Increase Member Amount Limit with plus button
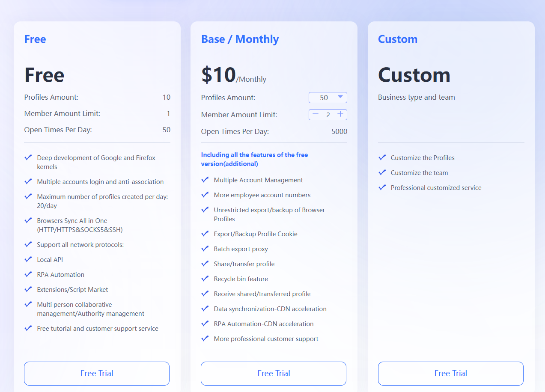 pyautogui.click(x=340, y=115)
